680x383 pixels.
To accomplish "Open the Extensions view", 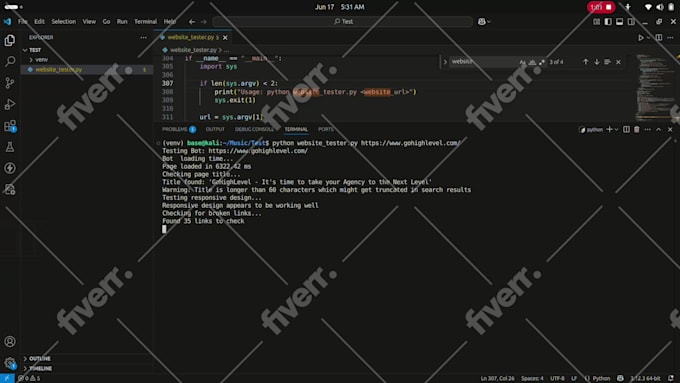I will coord(10,126).
